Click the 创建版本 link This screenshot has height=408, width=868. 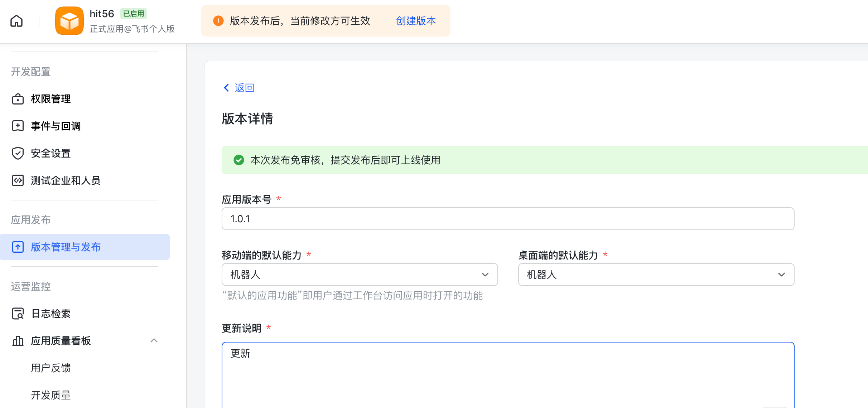[416, 21]
